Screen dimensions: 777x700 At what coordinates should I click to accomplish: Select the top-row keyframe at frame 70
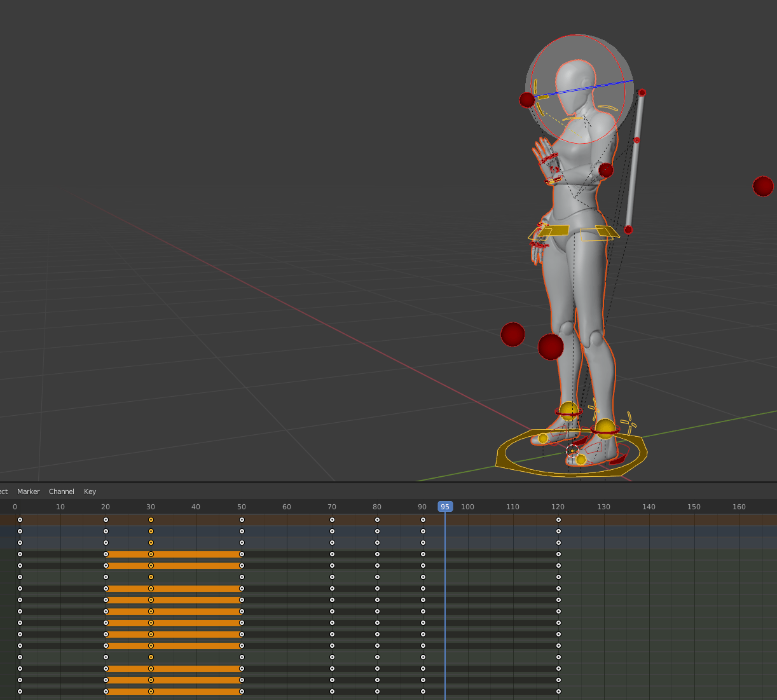pyautogui.click(x=332, y=520)
